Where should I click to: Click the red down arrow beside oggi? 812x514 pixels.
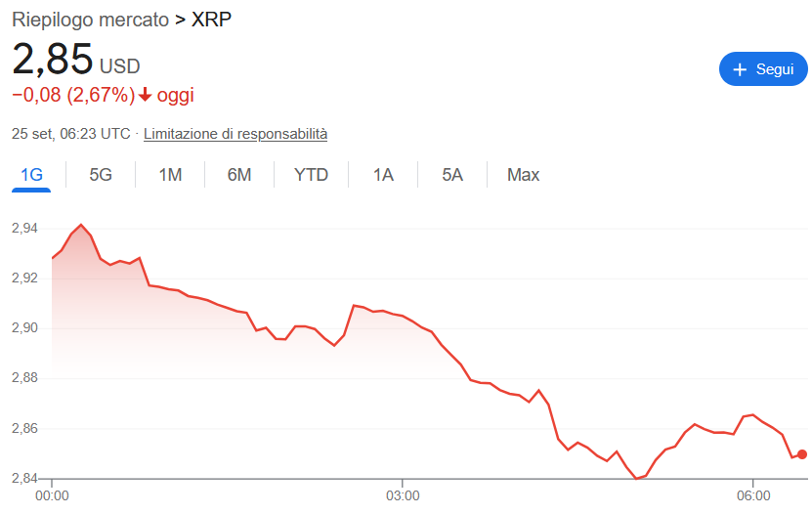(146, 95)
